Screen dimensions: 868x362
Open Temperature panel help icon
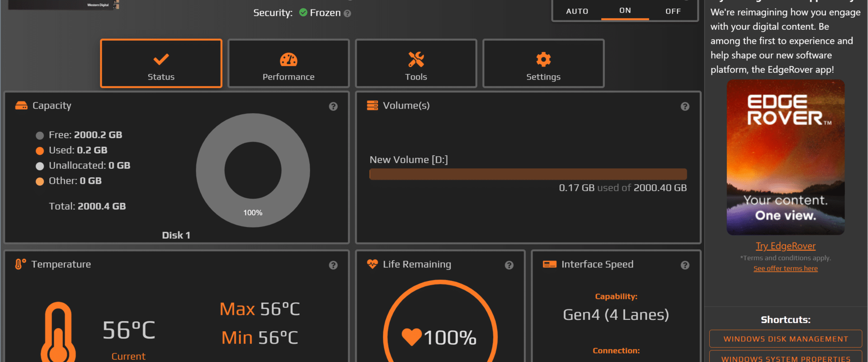(333, 265)
